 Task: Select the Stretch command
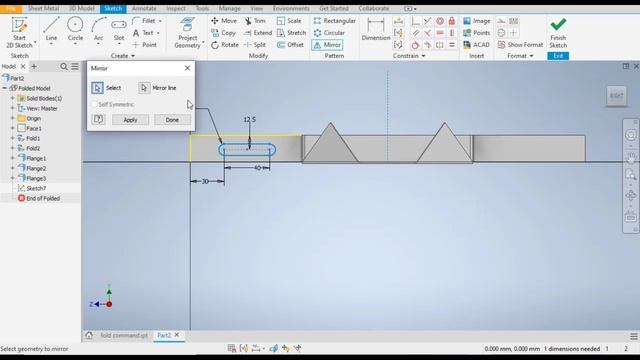[x=291, y=33]
